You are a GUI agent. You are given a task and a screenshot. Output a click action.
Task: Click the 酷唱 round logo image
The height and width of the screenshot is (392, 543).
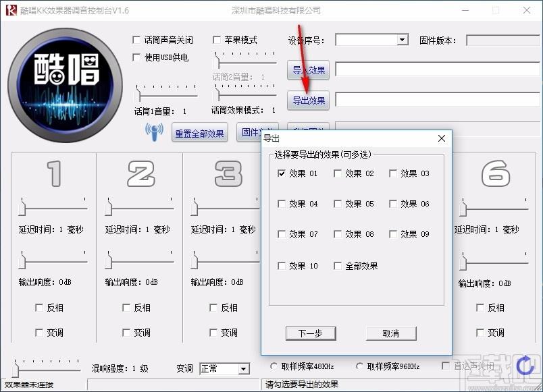[x=65, y=85]
